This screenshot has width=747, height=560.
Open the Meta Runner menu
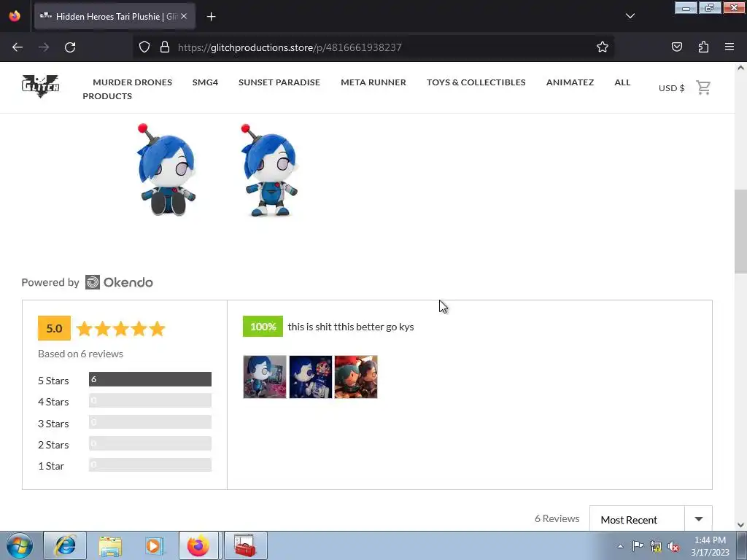click(373, 82)
